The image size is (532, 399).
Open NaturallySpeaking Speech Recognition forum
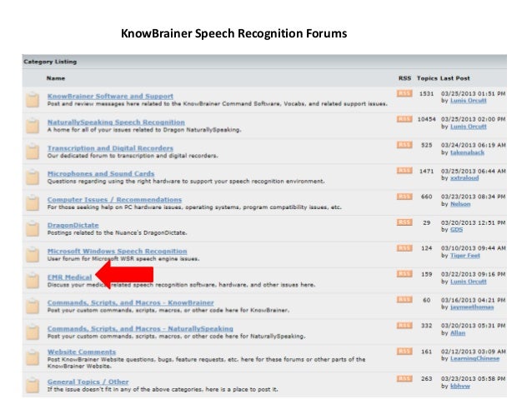(116, 122)
